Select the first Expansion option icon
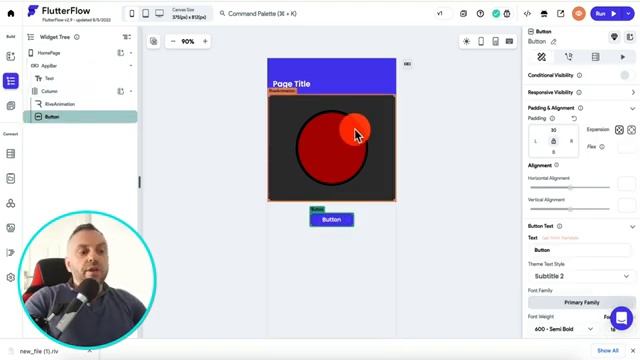640x360 pixels. (619, 130)
